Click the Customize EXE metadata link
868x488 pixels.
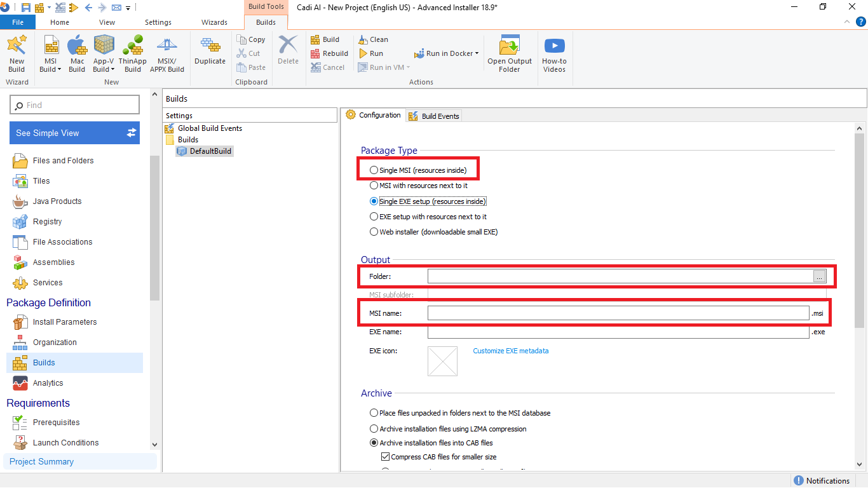point(510,351)
